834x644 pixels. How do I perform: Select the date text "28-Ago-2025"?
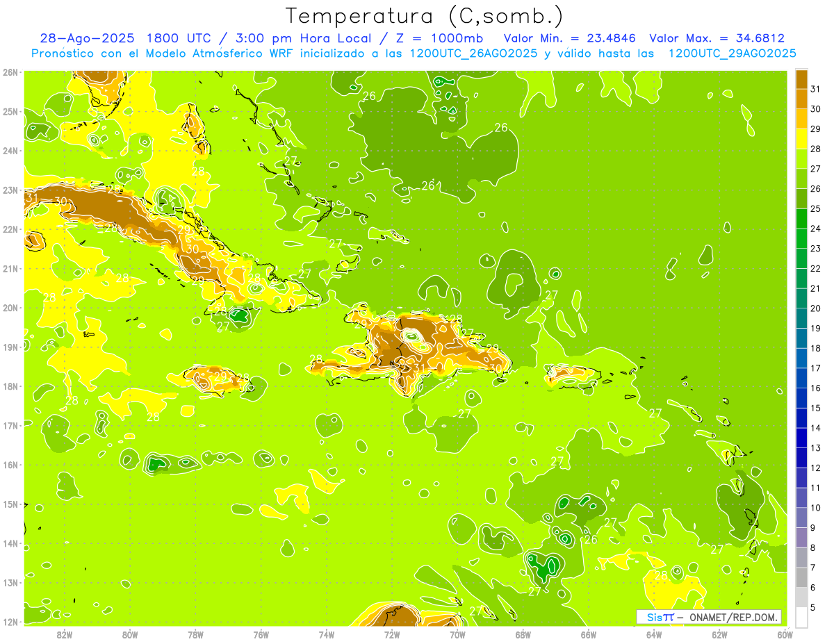coord(88,38)
